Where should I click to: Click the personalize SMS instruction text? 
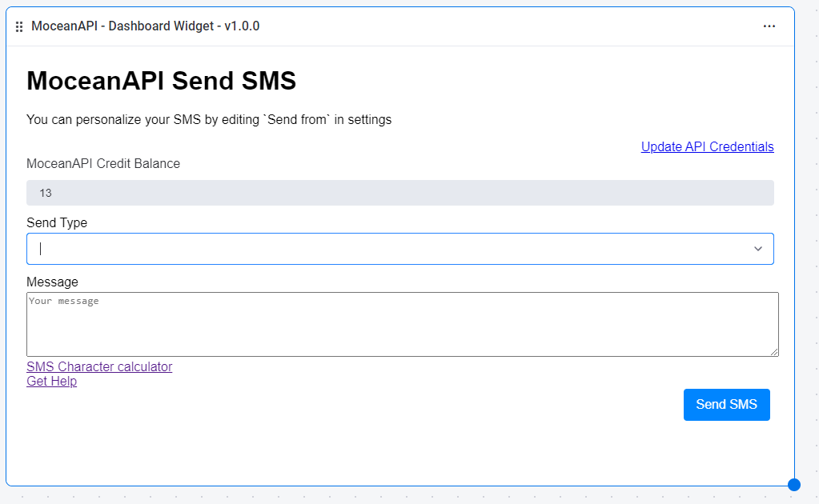pyautogui.click(x=209, y=119)
